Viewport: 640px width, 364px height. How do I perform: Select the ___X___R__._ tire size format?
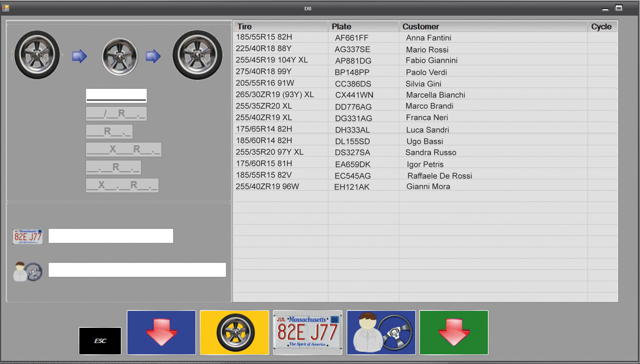point(123,149)
